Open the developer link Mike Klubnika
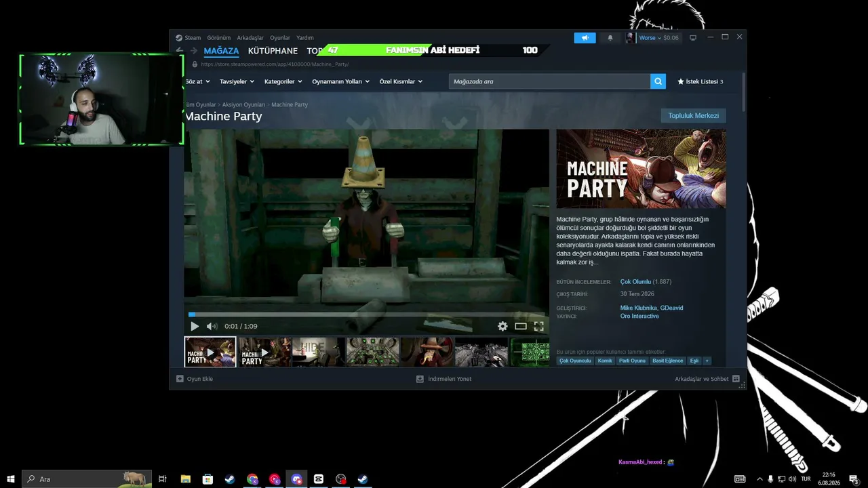868x488 pixels. click(x=637, y=308)
